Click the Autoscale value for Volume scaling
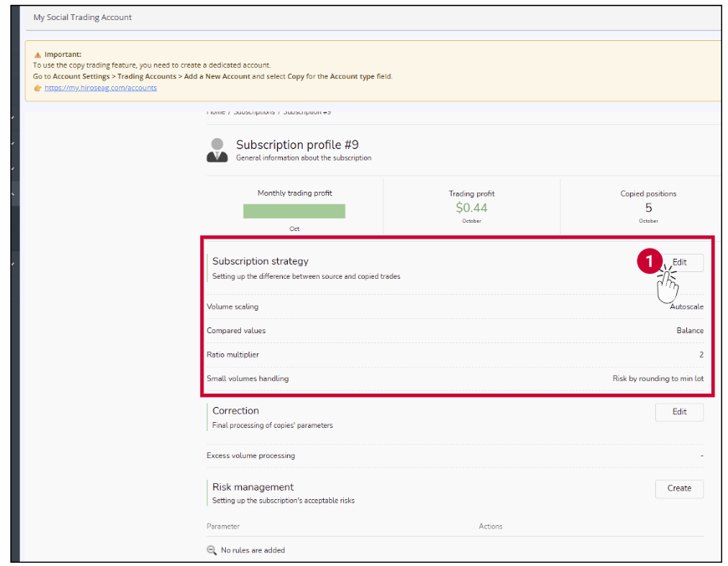 click(686, 306)
